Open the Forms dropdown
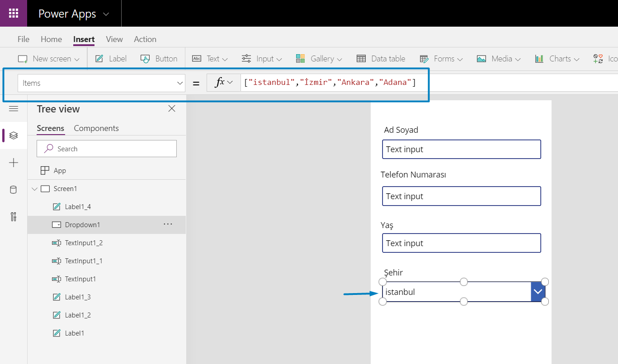 click(x=441, y=59)
